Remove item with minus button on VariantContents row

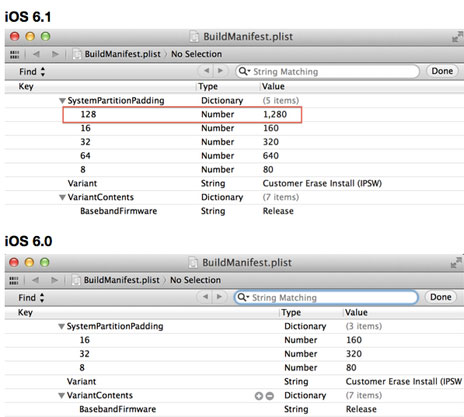[x=270, y=396]
